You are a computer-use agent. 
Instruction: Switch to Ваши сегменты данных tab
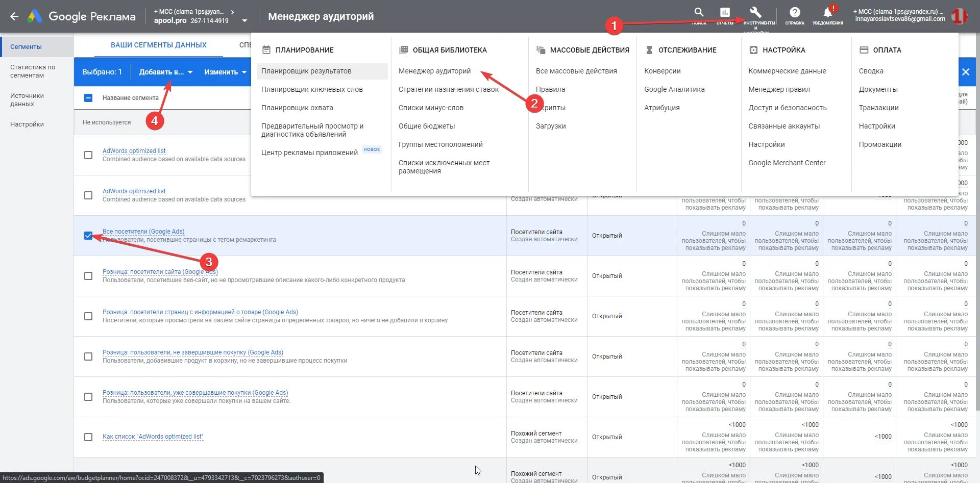(159, 45)
